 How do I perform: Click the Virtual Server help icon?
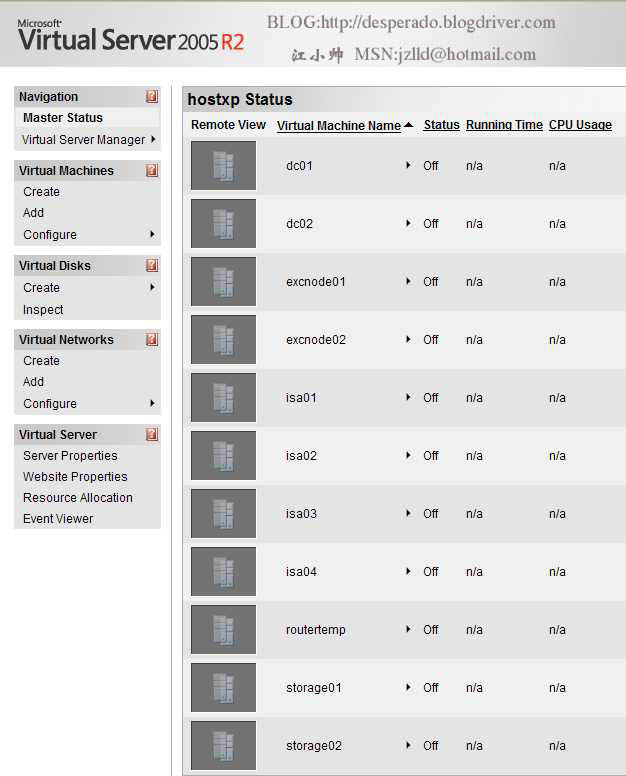(x=152, y=435)
